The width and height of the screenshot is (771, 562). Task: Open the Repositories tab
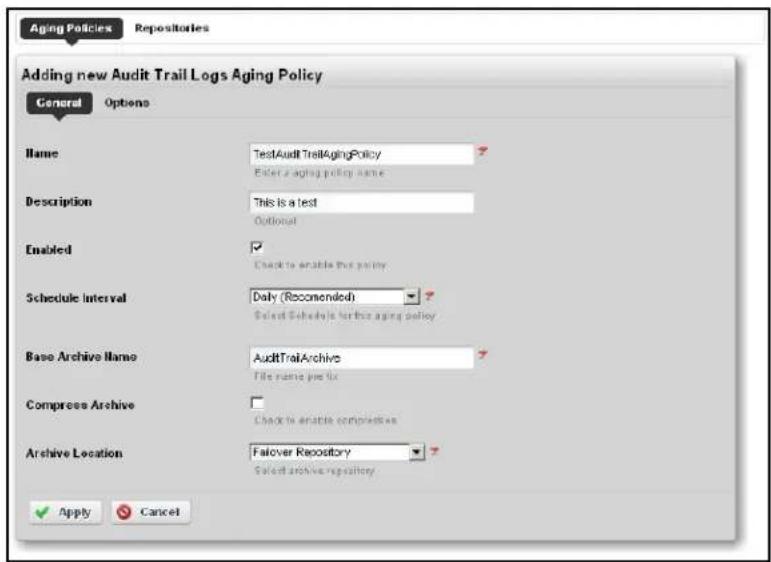(x=172, y=28)
